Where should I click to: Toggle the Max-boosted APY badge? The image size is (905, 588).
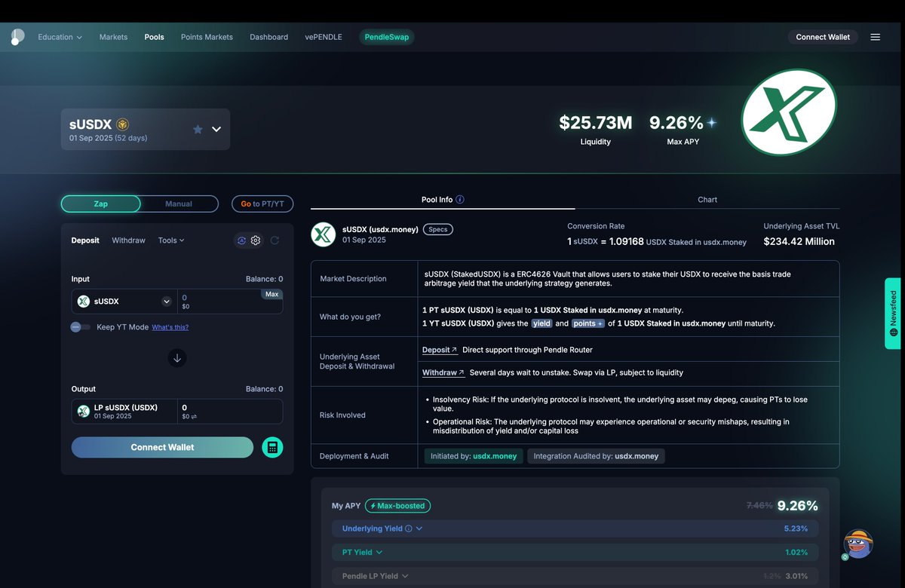tap(397, 506)
